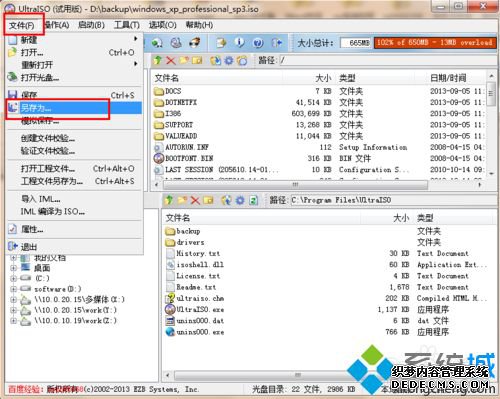This screenshot has height=399, width=500.
Task: Sort local list by 类型 column
Action: point(425,218)
